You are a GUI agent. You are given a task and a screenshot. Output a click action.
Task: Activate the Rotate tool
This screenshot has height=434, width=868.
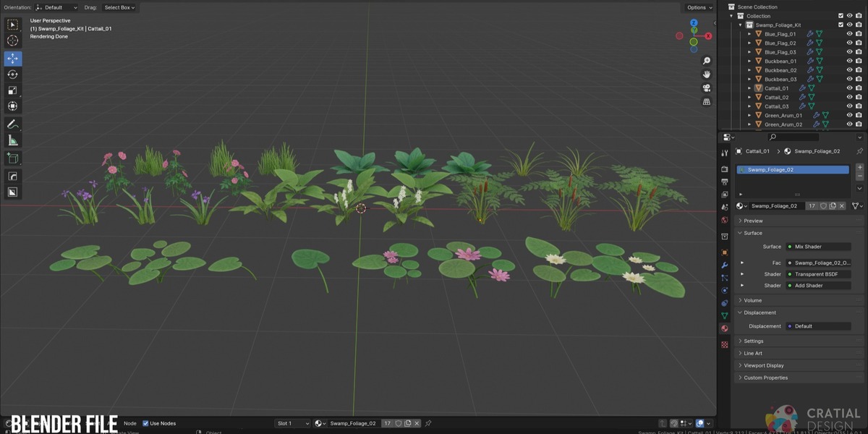tap(13, 75)
